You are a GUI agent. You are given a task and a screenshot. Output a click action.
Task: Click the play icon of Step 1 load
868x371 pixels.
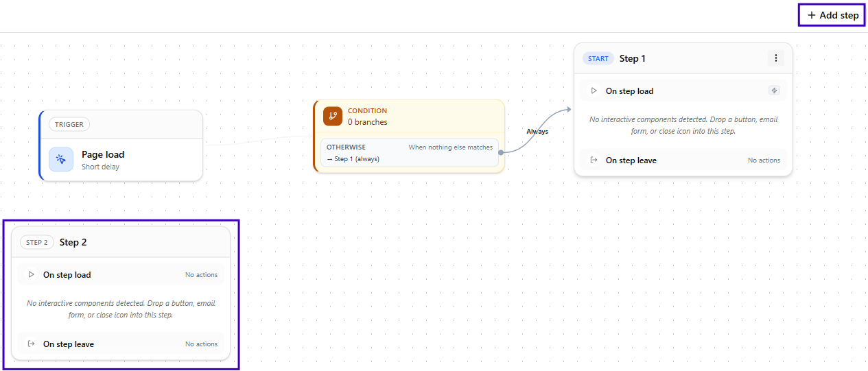point(594,91)
